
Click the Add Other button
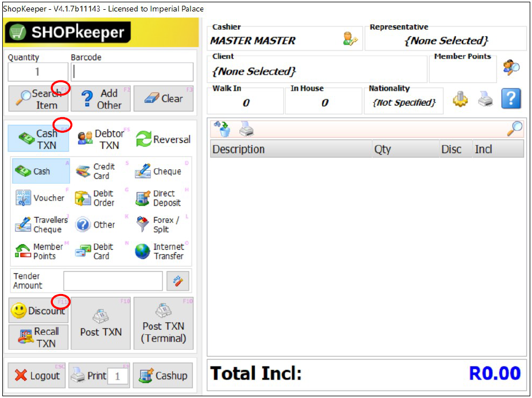pyautogui.click(x=101, y=98)
